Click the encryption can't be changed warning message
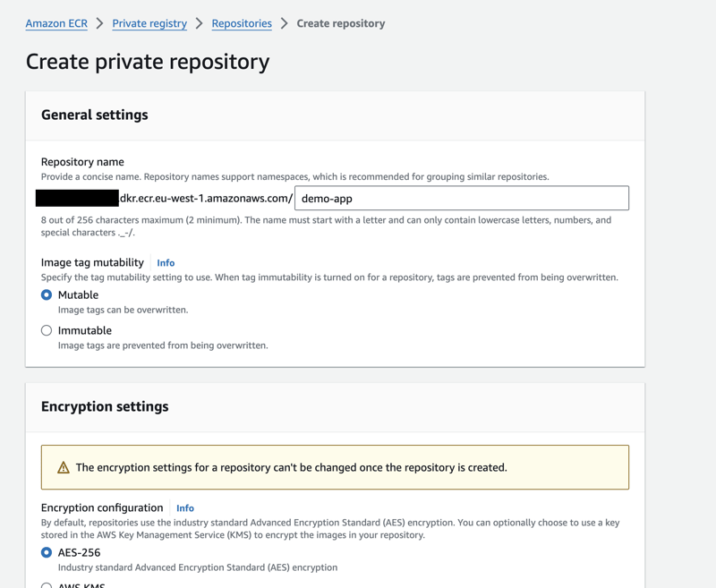716x588 pixels. coord(292,467)
